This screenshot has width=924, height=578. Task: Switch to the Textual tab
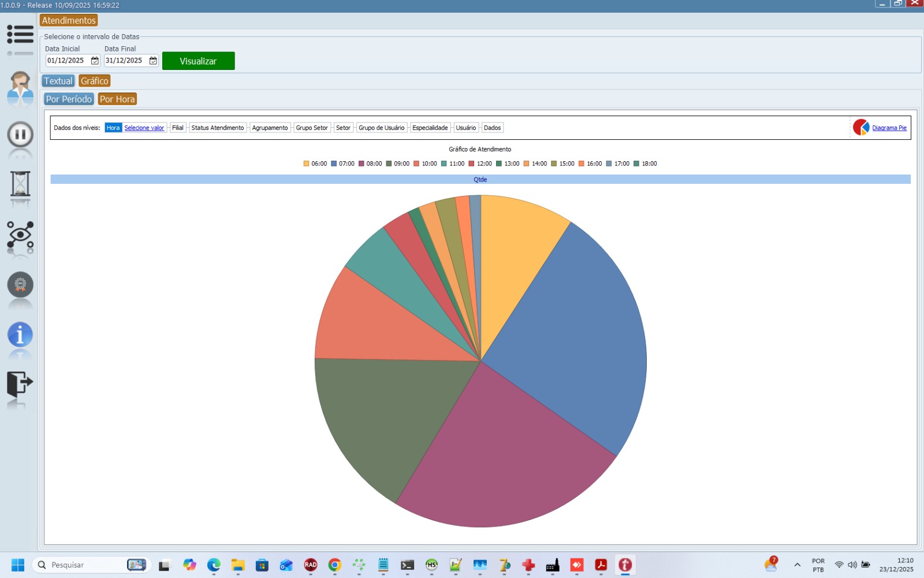click(x=58, y=81)
